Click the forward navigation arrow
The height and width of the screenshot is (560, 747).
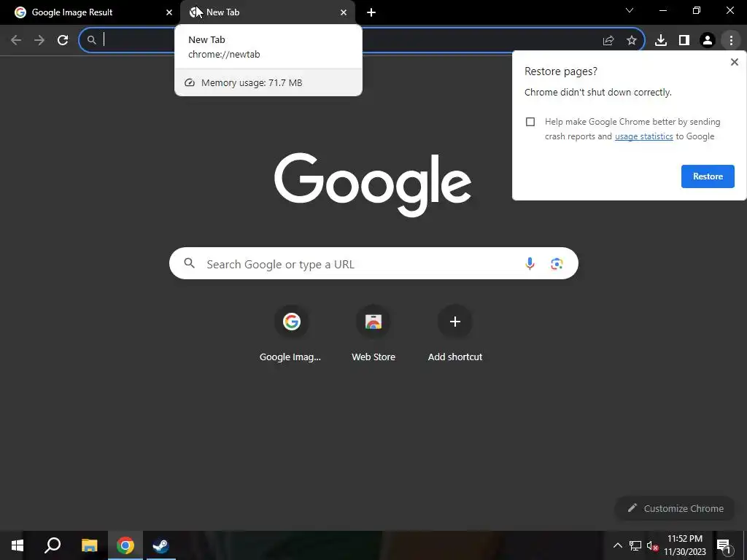coord(39,40)
